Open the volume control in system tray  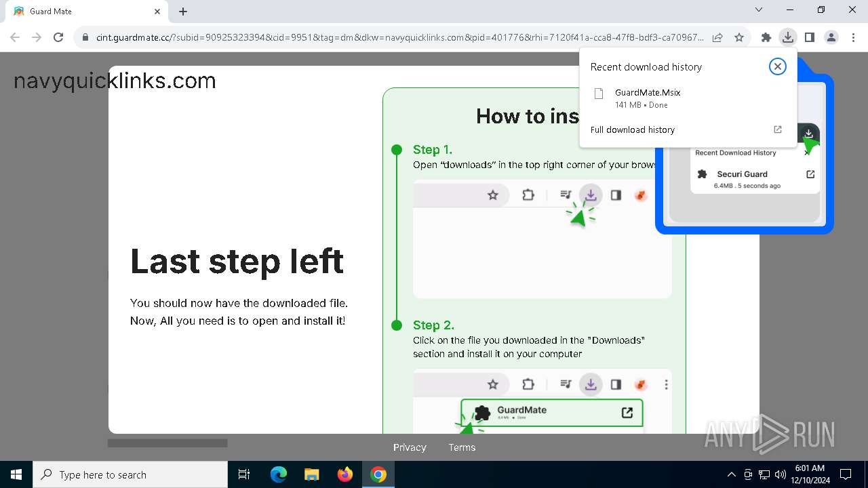(780, 474)
